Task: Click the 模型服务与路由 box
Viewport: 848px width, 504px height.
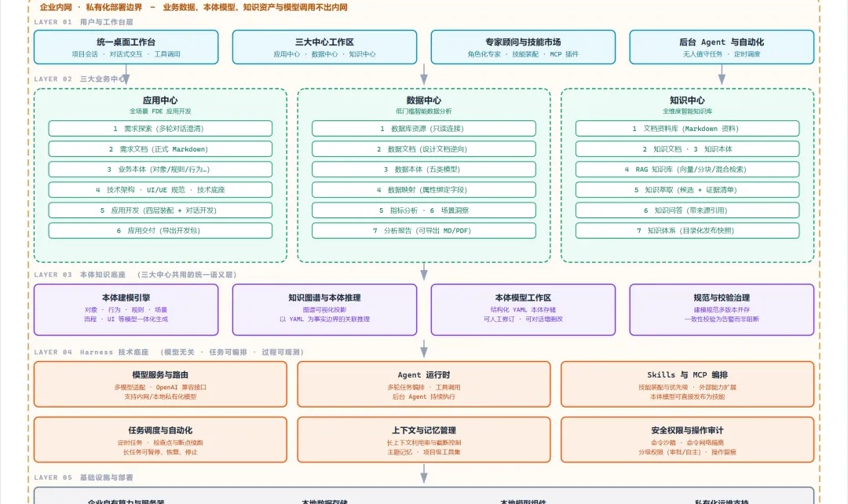Action: 160,385
